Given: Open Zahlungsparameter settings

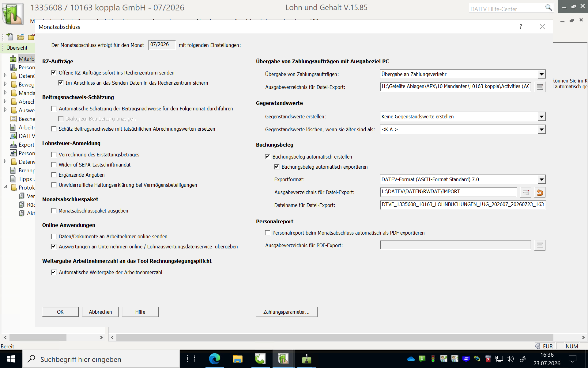Looking at the screenshot, I should (x=287, y=312).
